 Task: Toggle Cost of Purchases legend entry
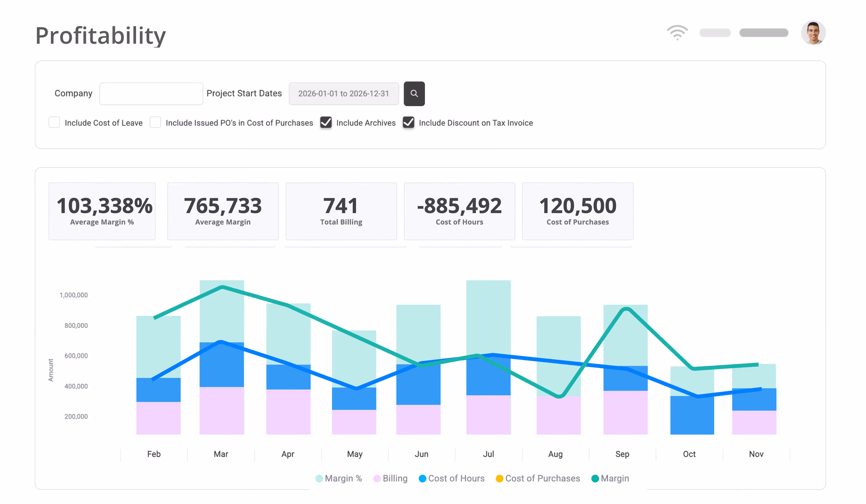click(x=538, y=478)
